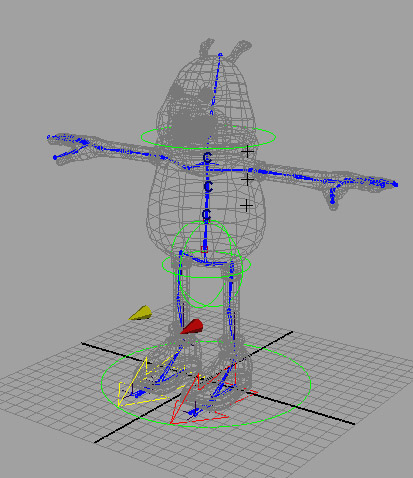This screenshot has height=478, width=413.
Task: Select the top C-shaped spine control
Action: point(207,157)
